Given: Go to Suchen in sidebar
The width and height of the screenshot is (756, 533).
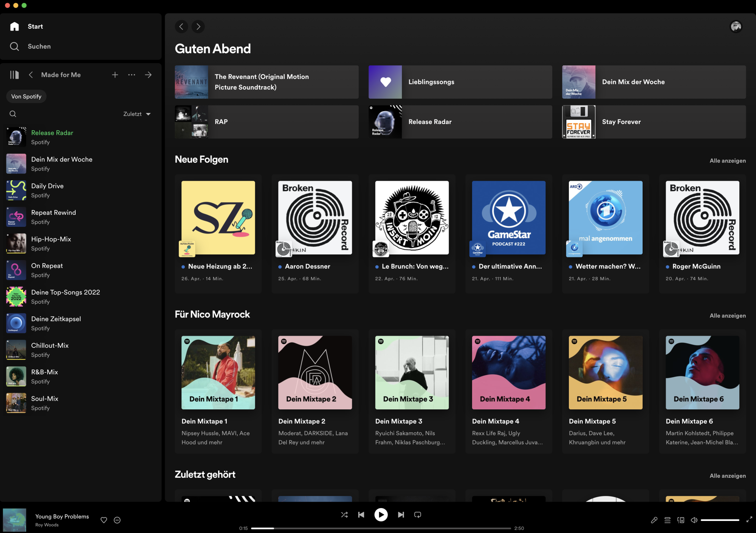Looking at the screenshot, I should (x=39, y=46).
